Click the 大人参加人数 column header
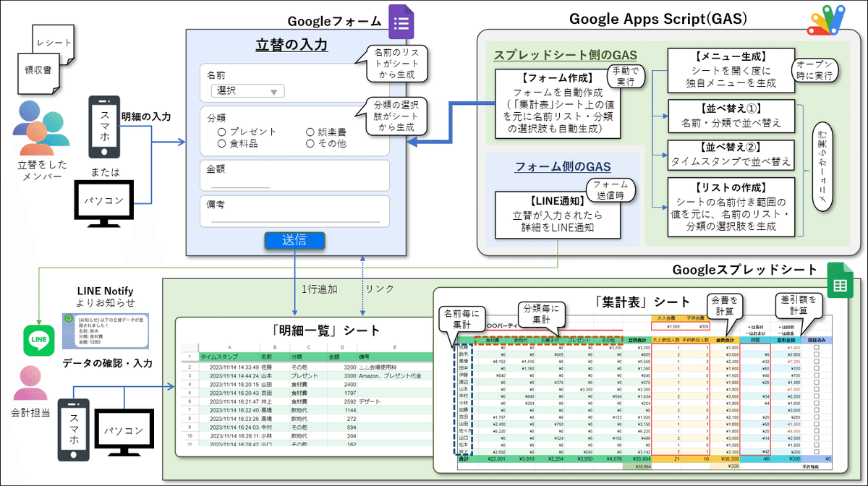This screenshot has height=486, width=868. tap(666, 340)
